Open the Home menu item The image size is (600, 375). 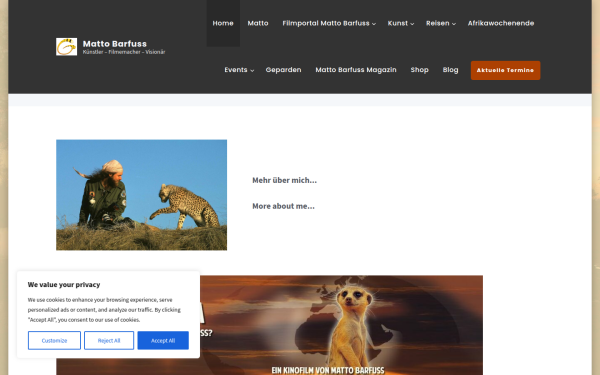point(223,23)
